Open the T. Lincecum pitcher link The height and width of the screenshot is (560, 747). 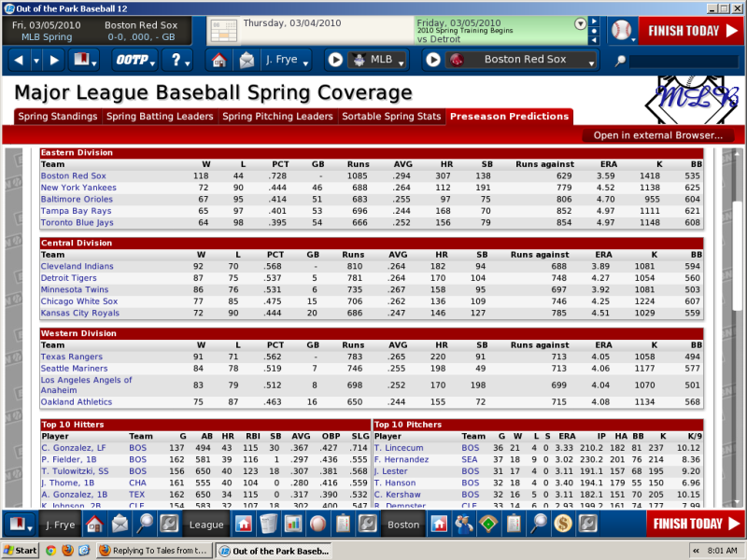399,448
